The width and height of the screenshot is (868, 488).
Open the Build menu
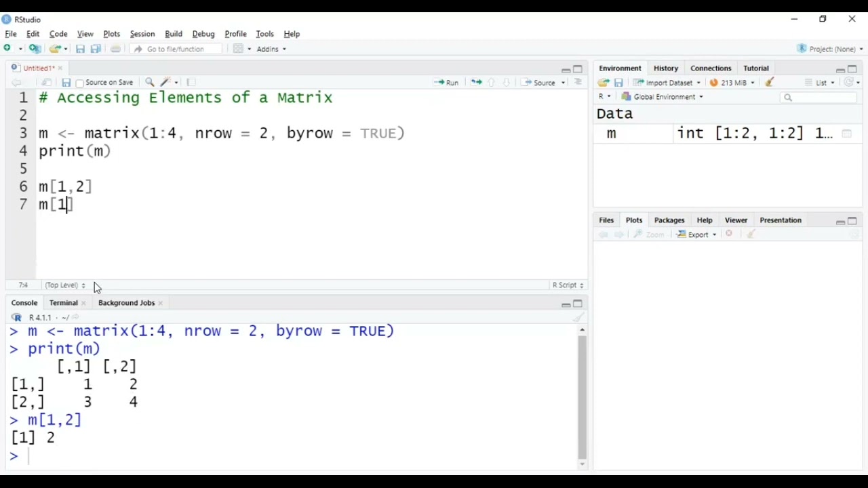click(174, 34)
